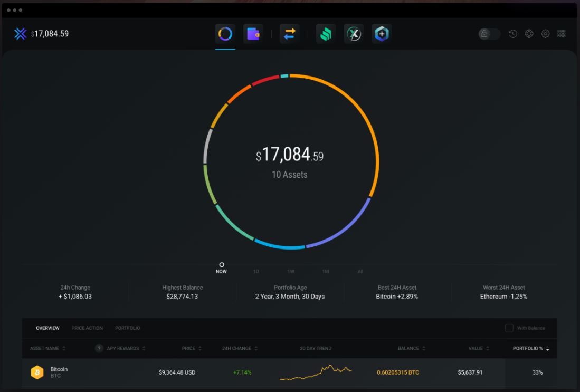Viewport: 580px width, 392px height.
Task: Enable the With Balance checkbox
Action: [509, 328]
